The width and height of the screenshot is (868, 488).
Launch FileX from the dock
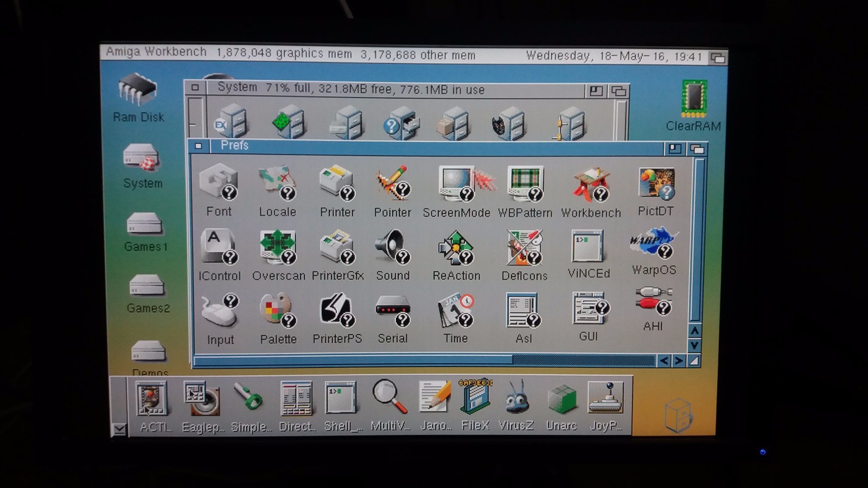[475, 397]
